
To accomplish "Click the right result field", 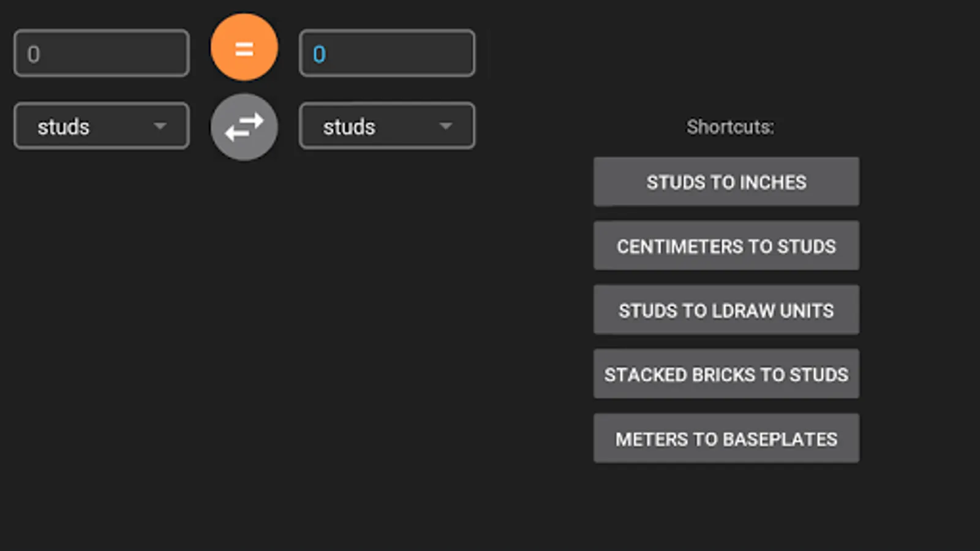I will tap(386, 53).
